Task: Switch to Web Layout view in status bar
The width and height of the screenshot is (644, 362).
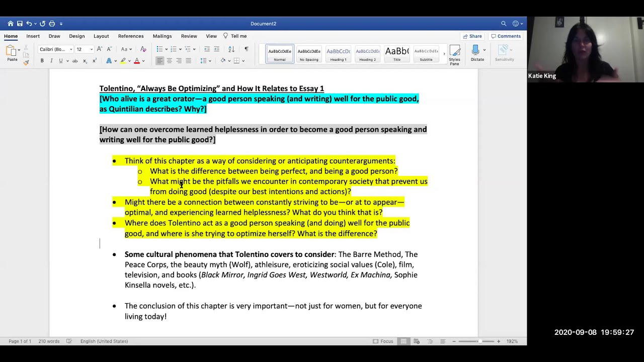Action: click(x=417, y=341)
